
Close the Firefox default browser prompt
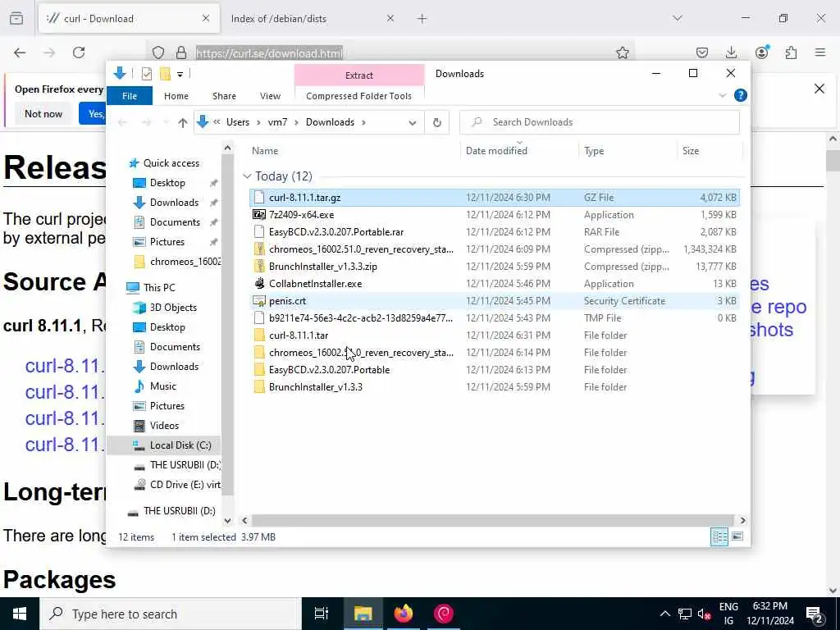click(x=819, y=89)
